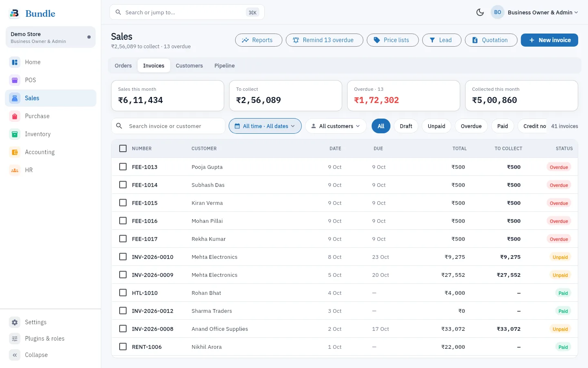Click the To collect summary card
Screen dimensions: 588x368
[285, 96]
